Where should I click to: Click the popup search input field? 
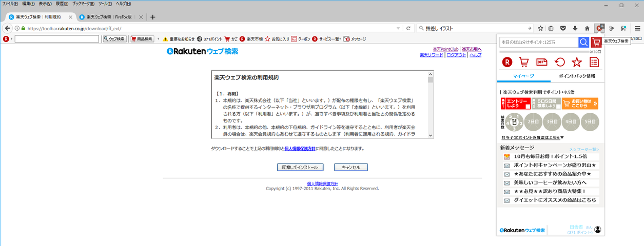click(x=539, y=42)
